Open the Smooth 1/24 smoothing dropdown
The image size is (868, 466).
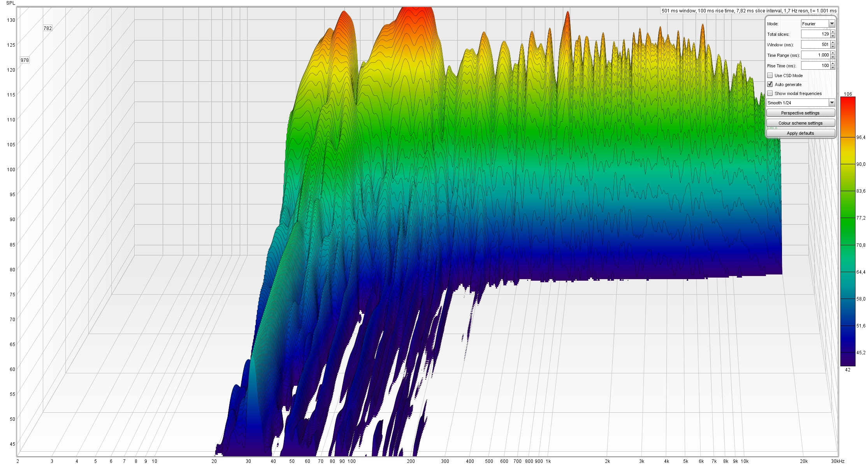click(801, 103)
